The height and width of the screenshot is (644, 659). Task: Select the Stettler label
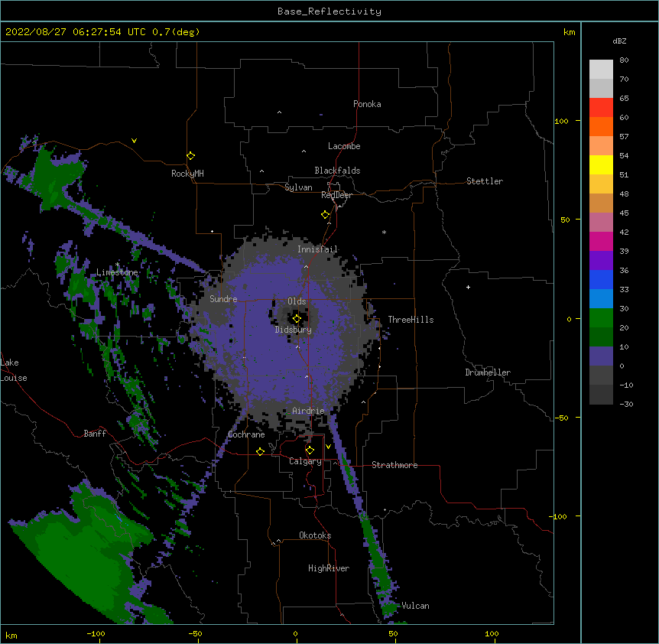(485, 181)
